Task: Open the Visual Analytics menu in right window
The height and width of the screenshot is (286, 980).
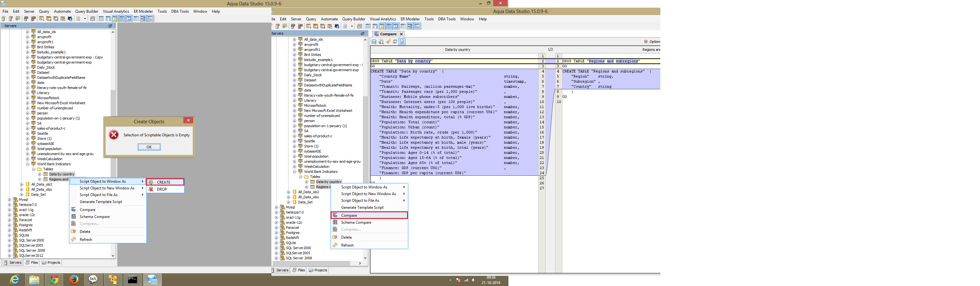Action: pyautogui.click(x=383, y=19)
